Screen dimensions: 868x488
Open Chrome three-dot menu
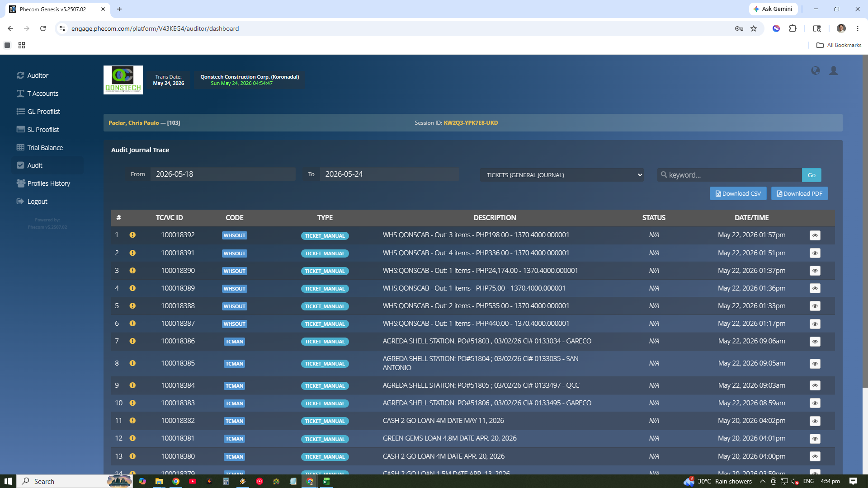pos(858,28)
